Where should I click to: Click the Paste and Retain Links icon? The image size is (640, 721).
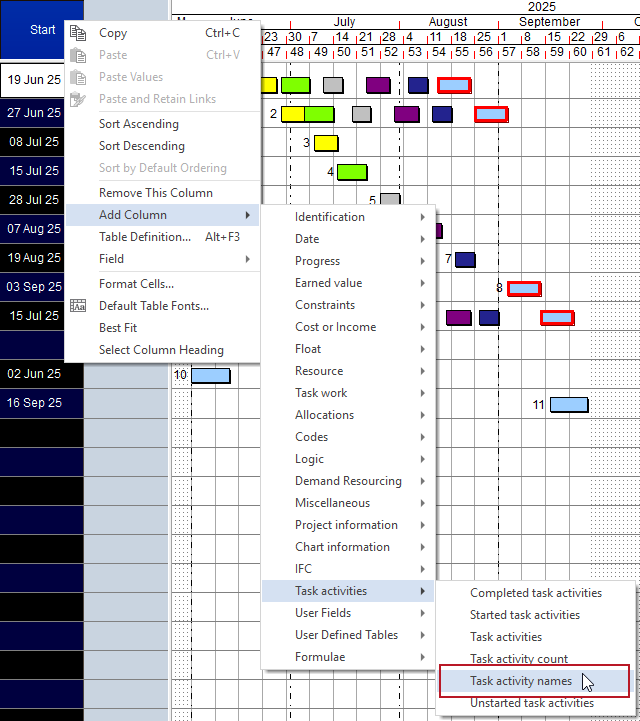(78, 99)
